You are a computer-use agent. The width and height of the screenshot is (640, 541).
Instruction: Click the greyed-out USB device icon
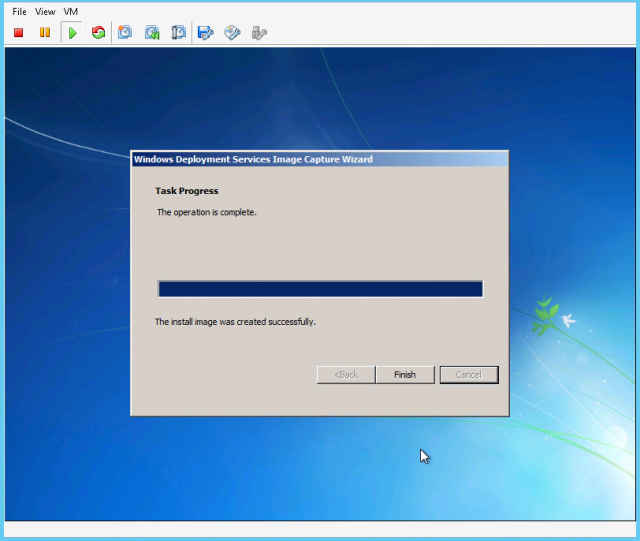tap(259, 33)
